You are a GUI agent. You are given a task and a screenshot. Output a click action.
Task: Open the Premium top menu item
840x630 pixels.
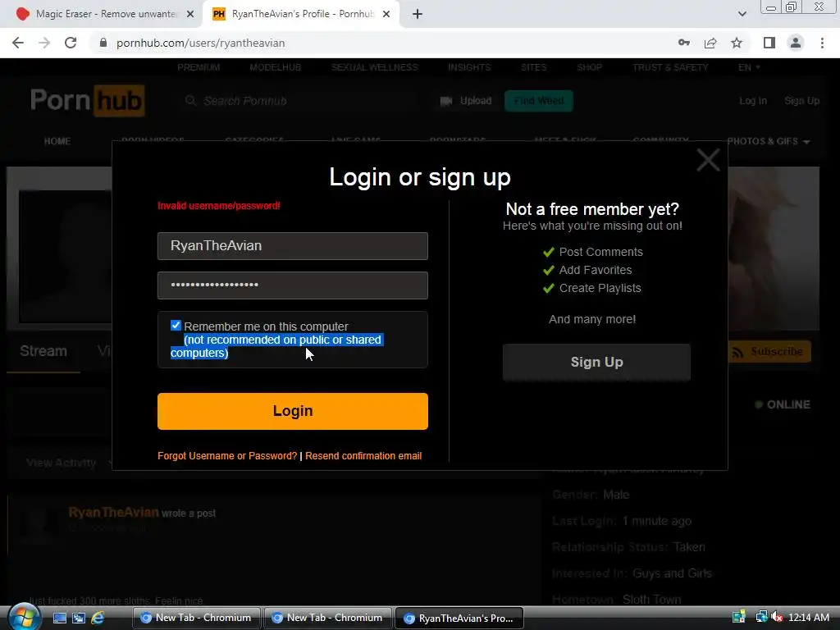click(x=199, y=67)
